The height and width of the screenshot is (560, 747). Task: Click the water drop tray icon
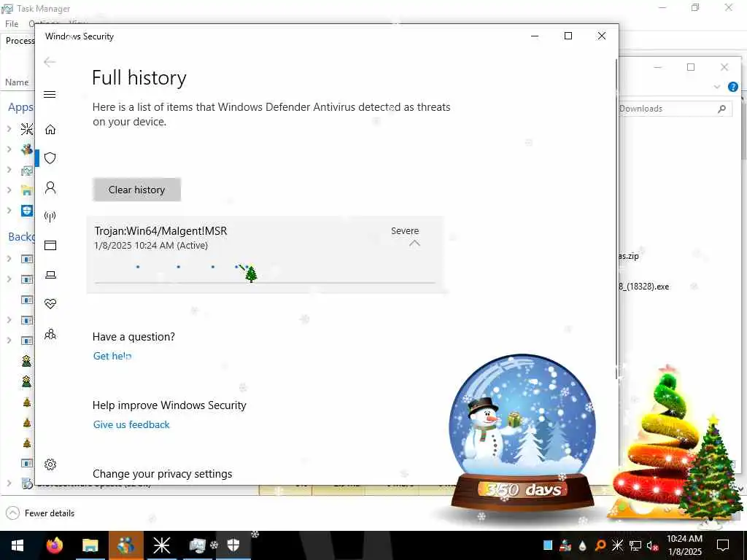point(583,545)
